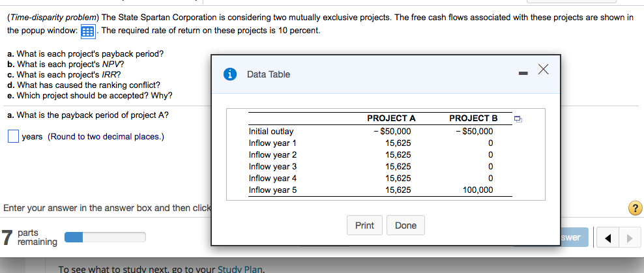
Task: Click Project A's 15,625 inflow year 1
Action: point(398,143)
